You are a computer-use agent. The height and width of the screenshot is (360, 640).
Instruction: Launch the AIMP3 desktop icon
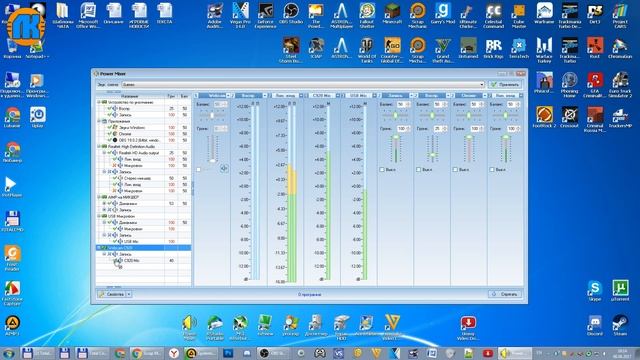tap(12, 325)
